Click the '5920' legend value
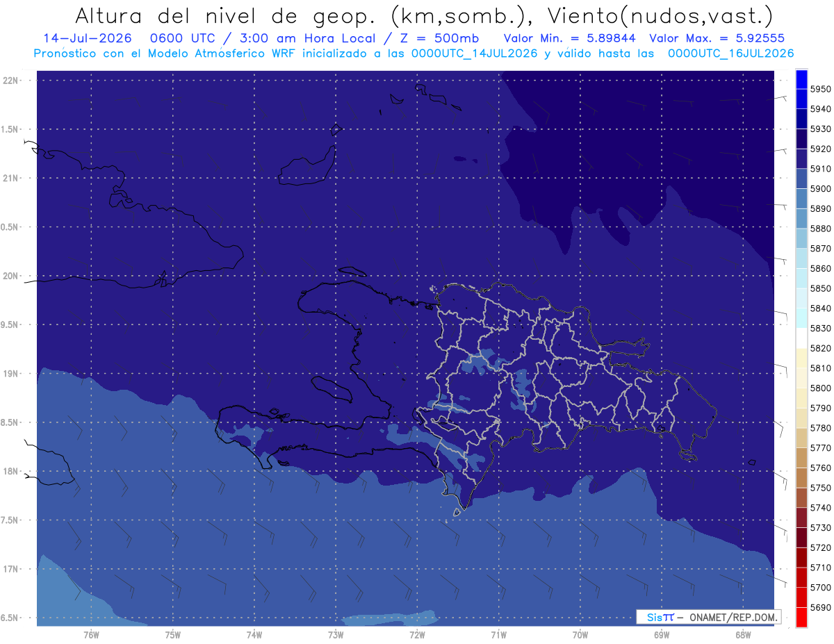The height and width of the screenshot is (644, 834). 821,149
